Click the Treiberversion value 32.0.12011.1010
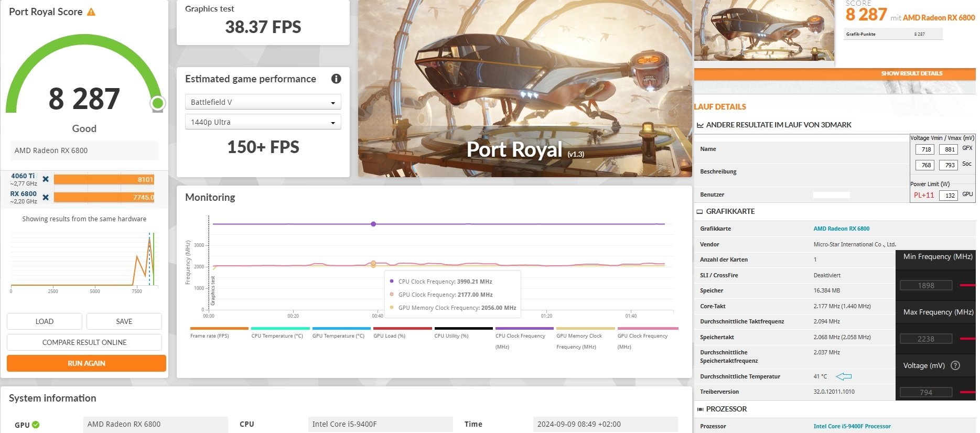 [834, 392]
